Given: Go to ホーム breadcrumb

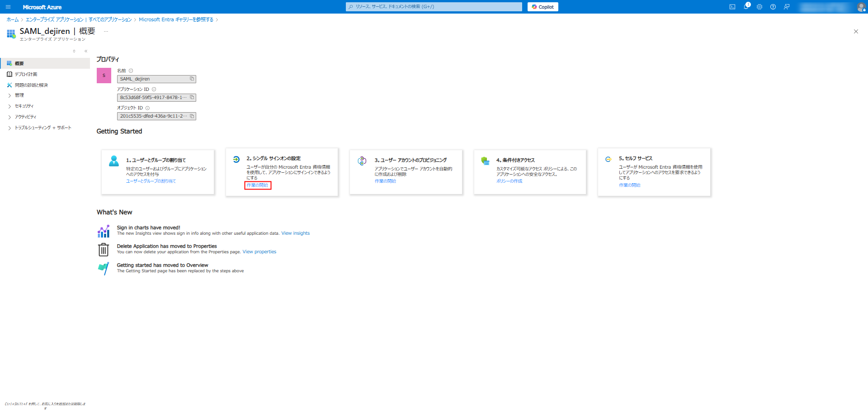Looking at the screenshot, I should coord(13,19).
